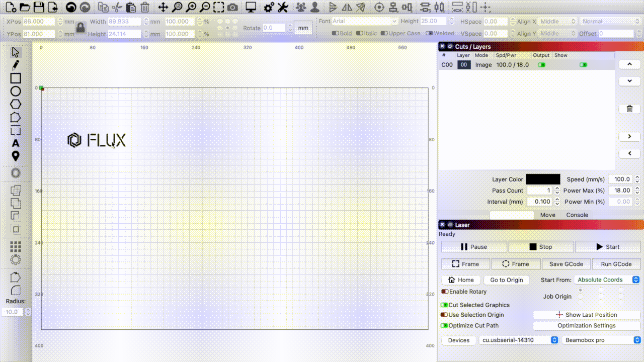Open Settings gears icon
The height and width of the screenshot is (362, 644).
[x=269, y=7]
